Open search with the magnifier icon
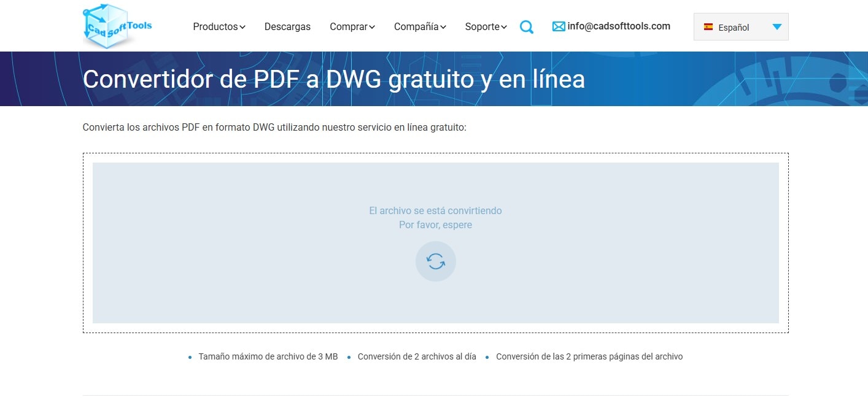 point(526,27)
